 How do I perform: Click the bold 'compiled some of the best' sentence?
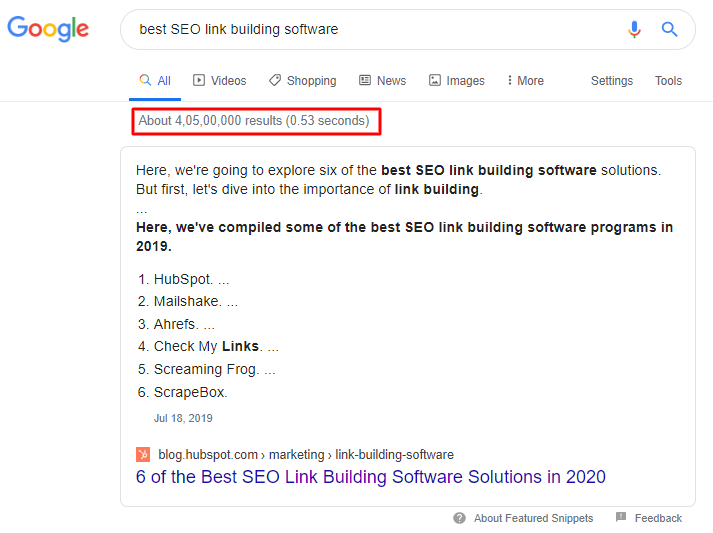click(x=404, y=236)
